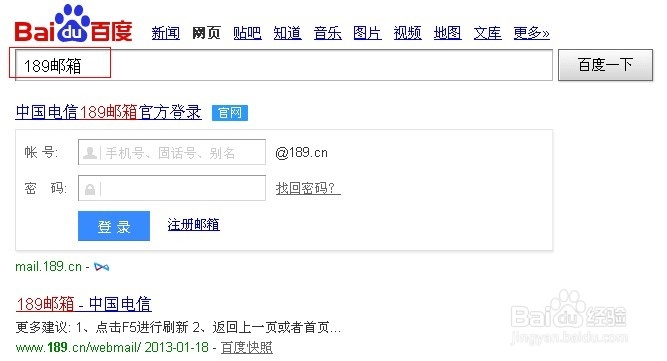Click the 密码 password input field
Image resolution: width=667 pixels, height=361 pixels.
coord(172,188)
